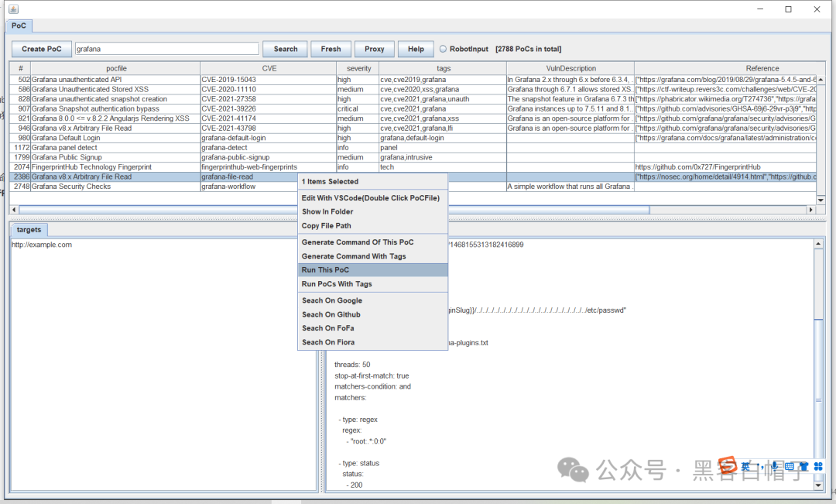Viewport: 836px width, 504px height.
Task: Click the http://example.com target line
Action: pyautogui.click(x=42, y=245)
